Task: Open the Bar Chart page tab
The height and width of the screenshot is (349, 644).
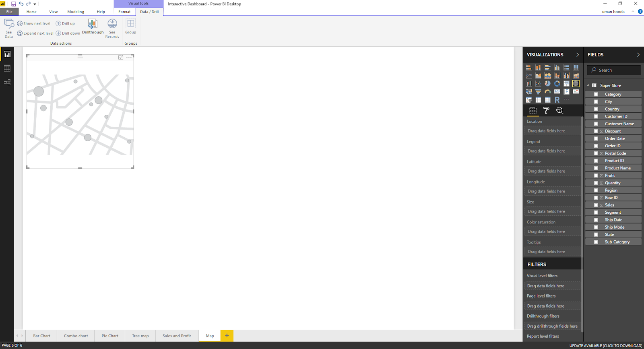Action: point(42,336)
